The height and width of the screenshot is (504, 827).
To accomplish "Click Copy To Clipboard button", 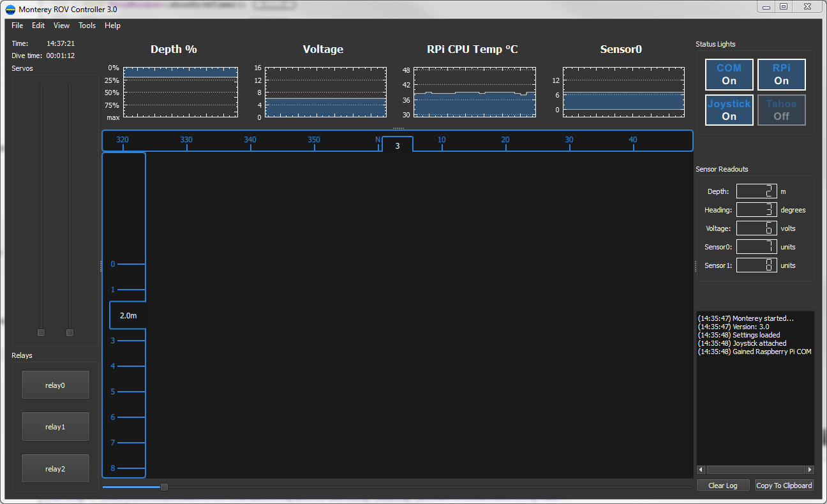I will click(x=784, y=485).
